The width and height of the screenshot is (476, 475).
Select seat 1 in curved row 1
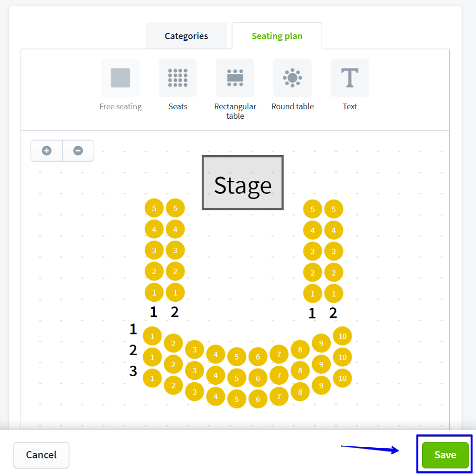[152, 336]
